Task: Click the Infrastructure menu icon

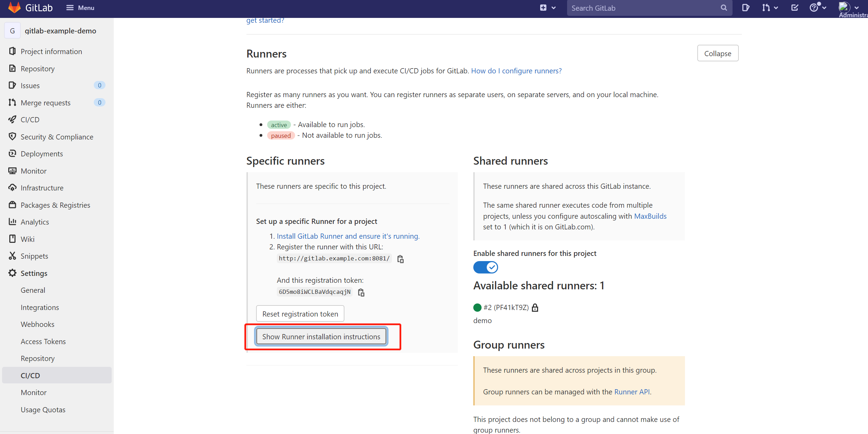Action: [x=12, y=188]
